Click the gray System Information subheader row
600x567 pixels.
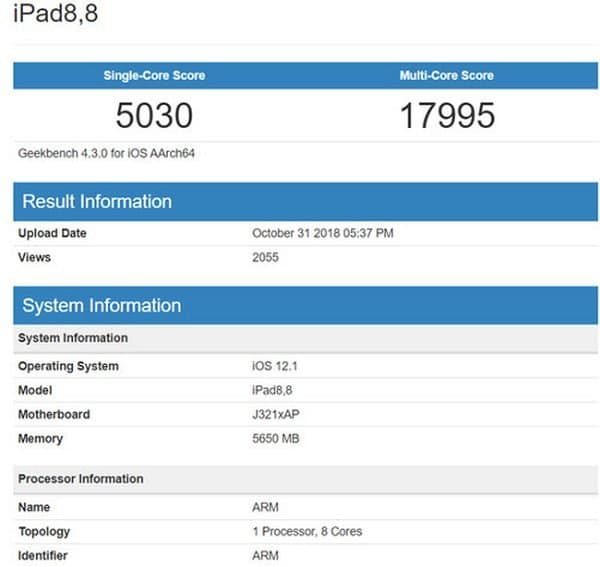305,338
